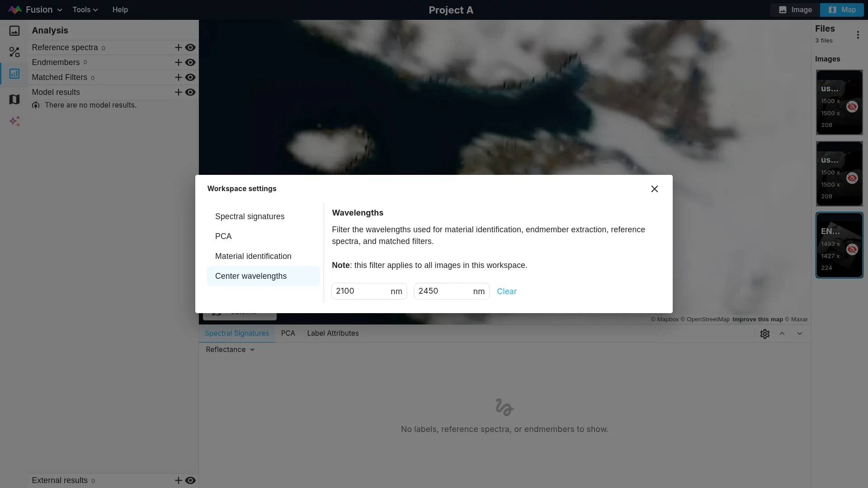The image size is (868, 488).
Task: Switch to Image view button
Action: (x=795, y=9)
